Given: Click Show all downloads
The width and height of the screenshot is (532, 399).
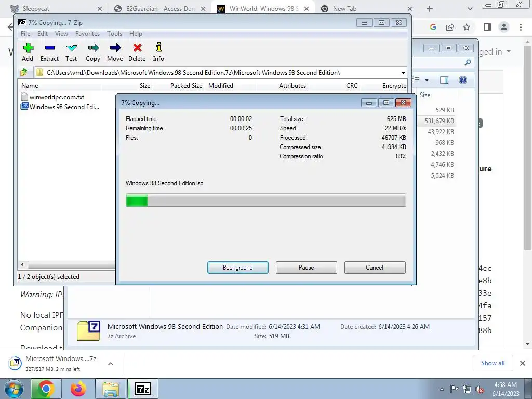Looking at the screenshot, I should (493, 363).
